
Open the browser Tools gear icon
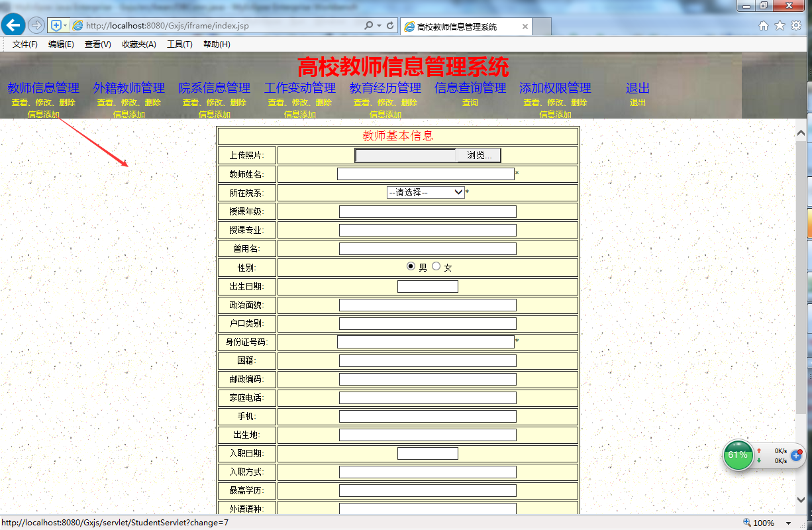796,25
